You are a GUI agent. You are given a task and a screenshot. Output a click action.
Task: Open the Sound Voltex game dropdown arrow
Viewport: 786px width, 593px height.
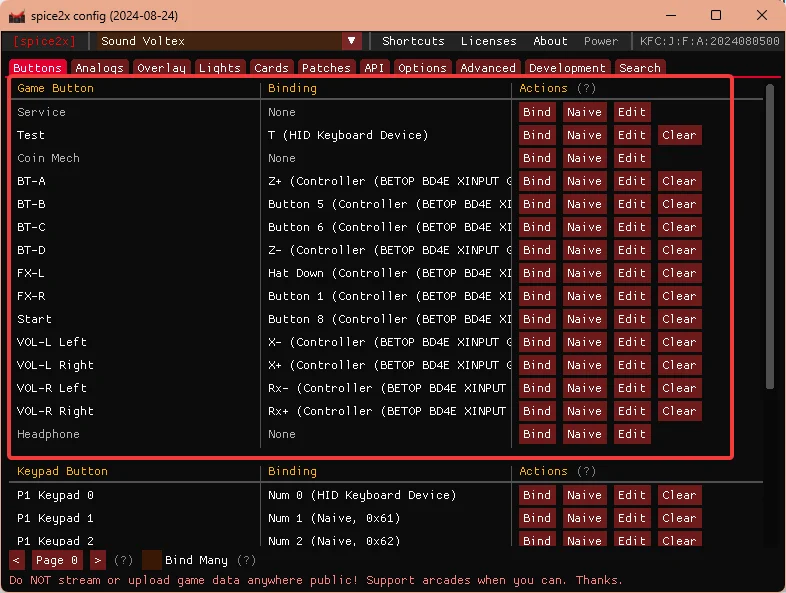[351, 41]
